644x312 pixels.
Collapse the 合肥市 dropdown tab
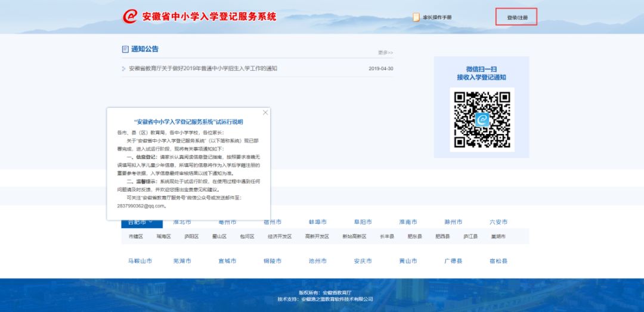click(x=141, y=223)
